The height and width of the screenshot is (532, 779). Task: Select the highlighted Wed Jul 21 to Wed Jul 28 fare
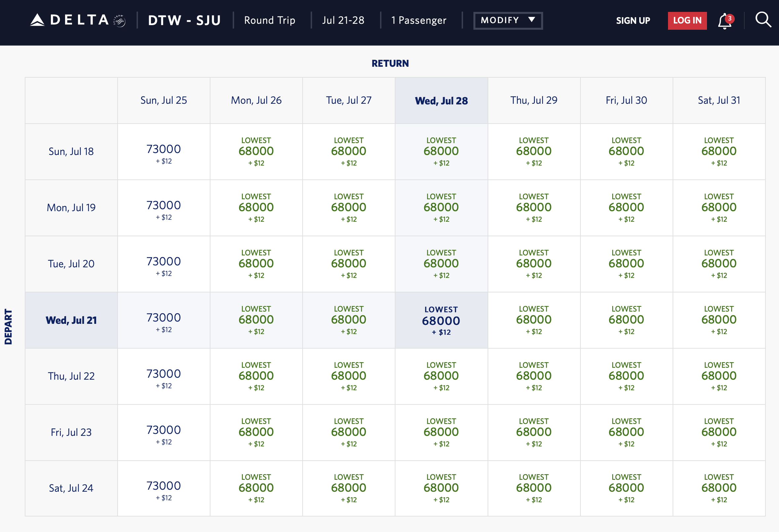pos(441,320)
